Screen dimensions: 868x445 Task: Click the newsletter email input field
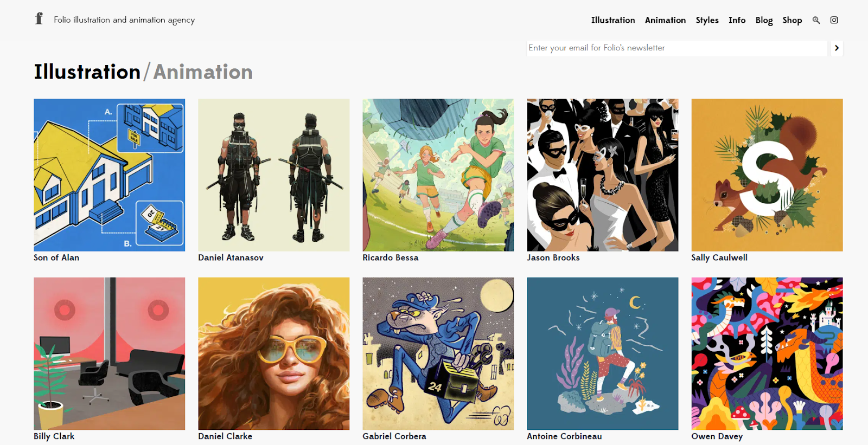[x=677, y=48]
